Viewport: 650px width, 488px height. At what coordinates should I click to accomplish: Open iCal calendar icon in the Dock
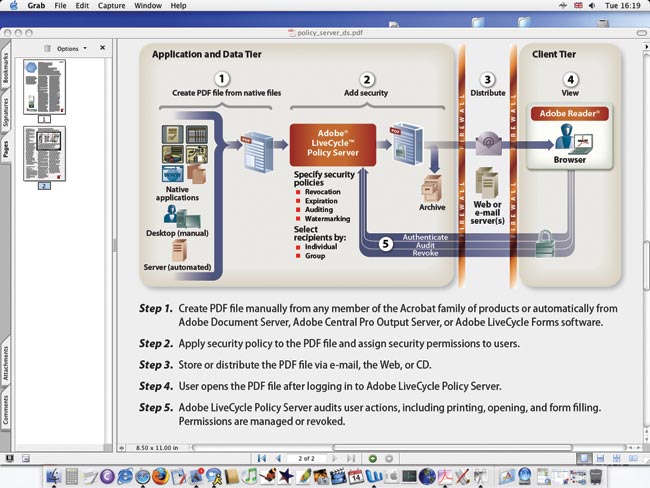click(356, 476)
